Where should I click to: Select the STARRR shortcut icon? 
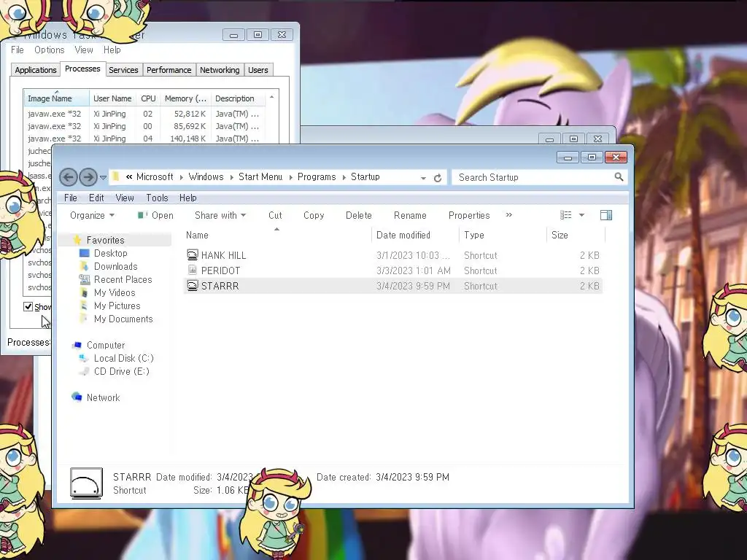click(x=193, y=285)
